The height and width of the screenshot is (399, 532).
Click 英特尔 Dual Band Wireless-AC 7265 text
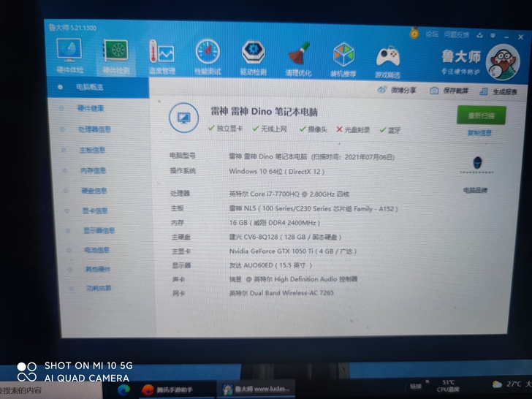click(x=281, y=292)
